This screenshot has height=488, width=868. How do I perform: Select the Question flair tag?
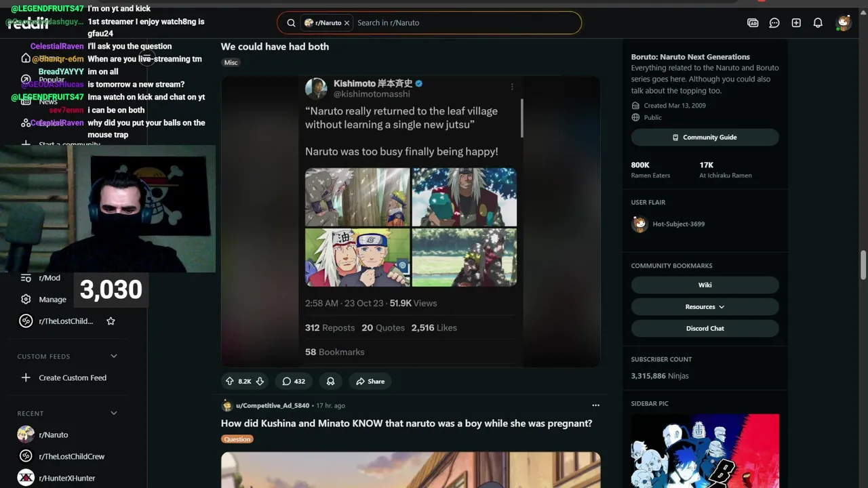(x=237, y=439)
